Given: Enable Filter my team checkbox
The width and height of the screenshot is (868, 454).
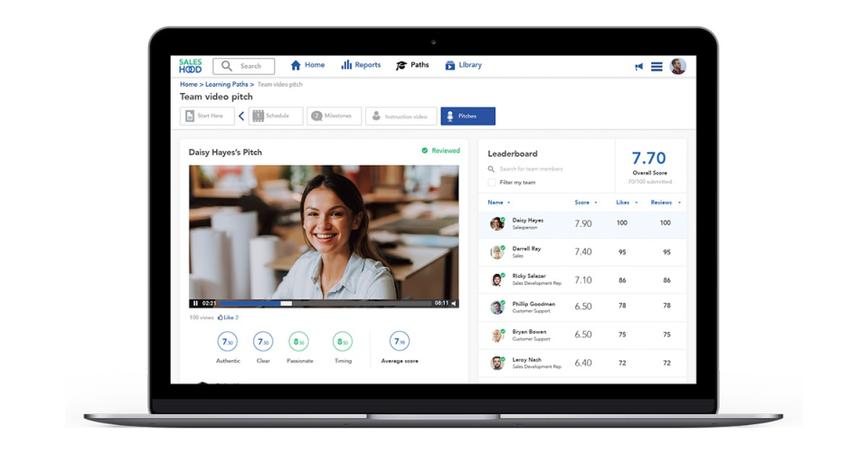Looking at the screenshot, I should (492, 182).
